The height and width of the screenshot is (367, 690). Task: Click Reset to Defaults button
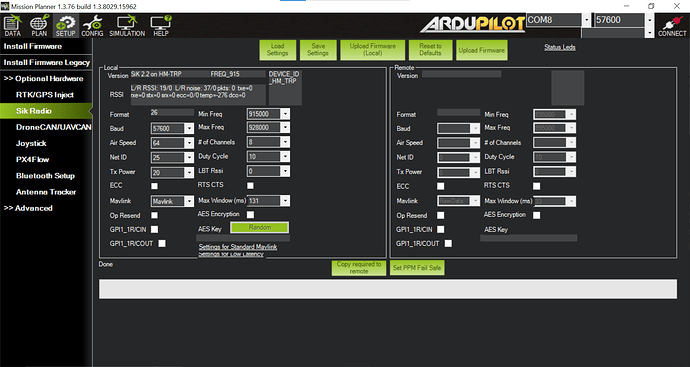[430, 50]
